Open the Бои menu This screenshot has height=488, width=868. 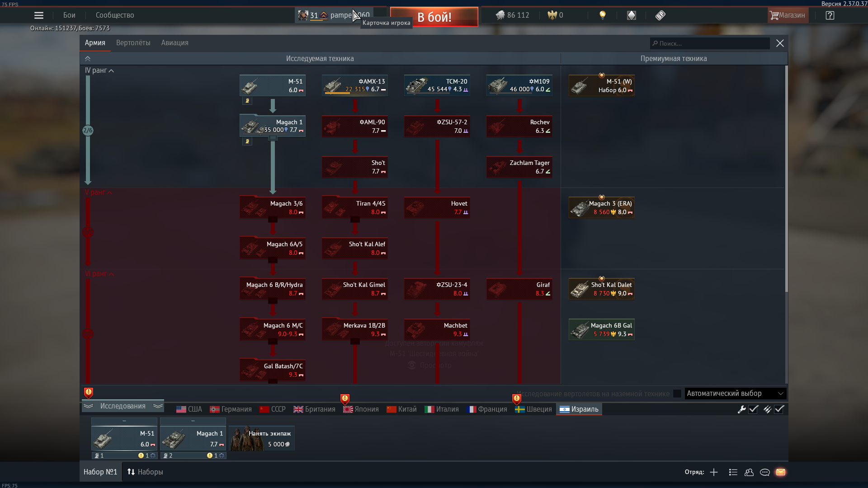click(x=69, y=15)
